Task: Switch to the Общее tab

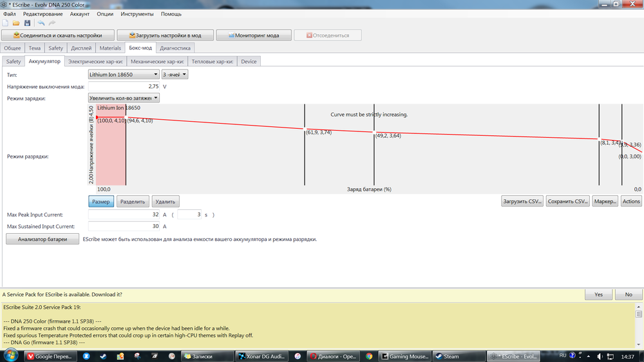Action: coord(12,48)
